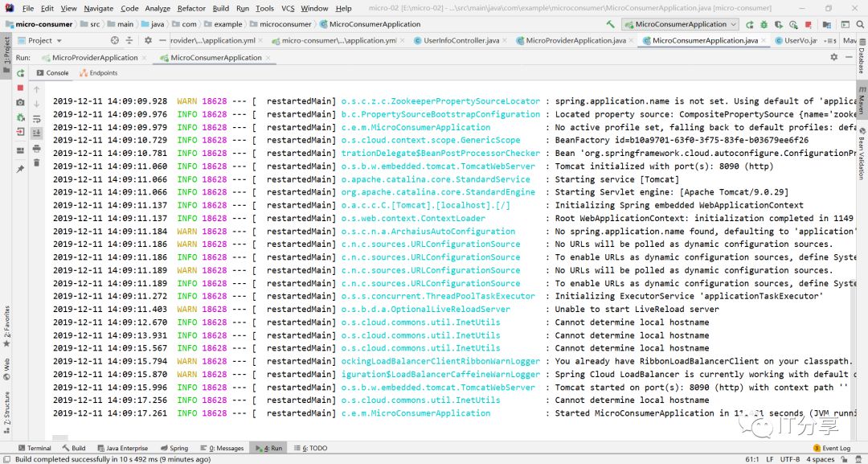The height and width of the screenshot is (464, 868).
Task: Change file encoding UTF-8 in status bar
Action: [790, 459]
